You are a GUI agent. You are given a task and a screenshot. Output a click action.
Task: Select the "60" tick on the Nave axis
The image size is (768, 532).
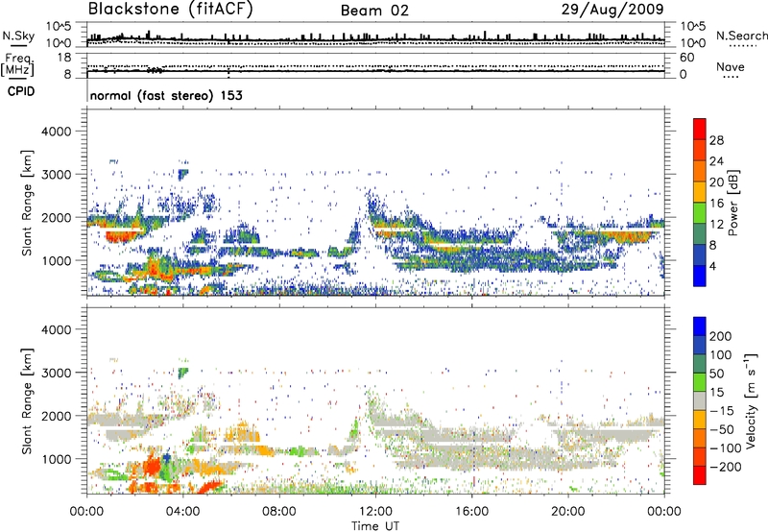point(687,58)
